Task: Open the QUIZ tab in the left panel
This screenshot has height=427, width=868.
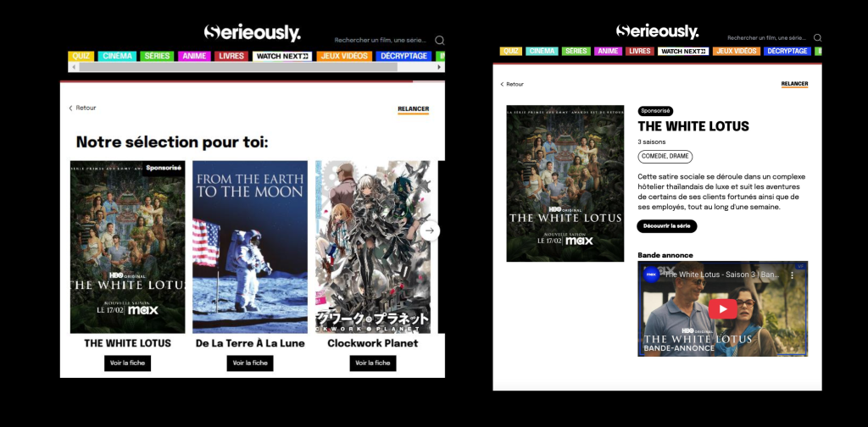Action: (x=81, y=56)
